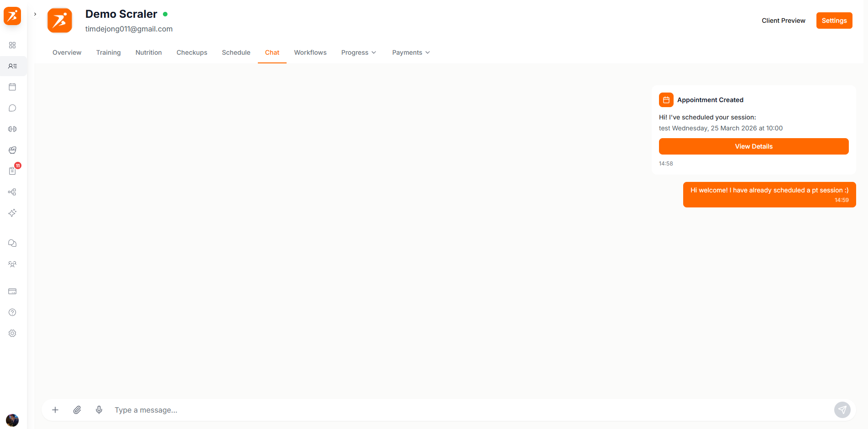Open the calendar icon in sidebar
This screenshot has height=429, width=868.
pyautogui.click(x=12, y=87)
